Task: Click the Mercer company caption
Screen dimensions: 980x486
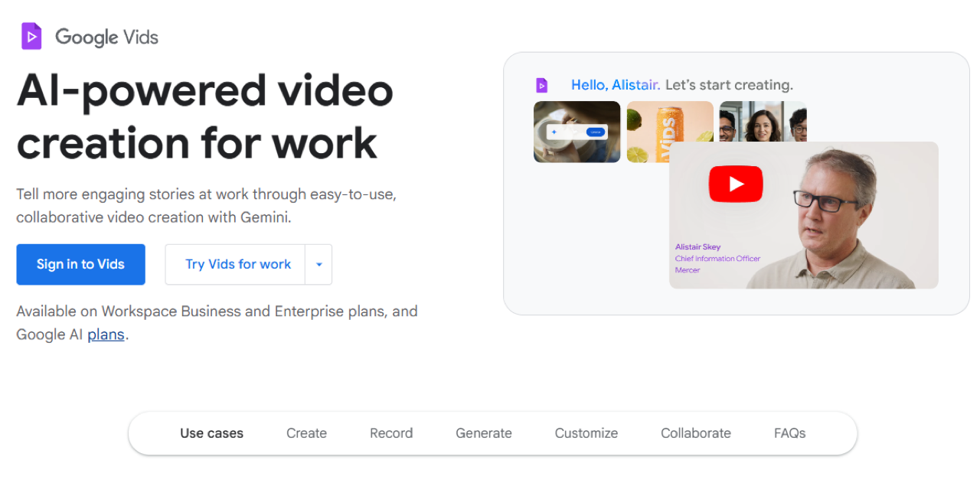Action: (688, 270)
